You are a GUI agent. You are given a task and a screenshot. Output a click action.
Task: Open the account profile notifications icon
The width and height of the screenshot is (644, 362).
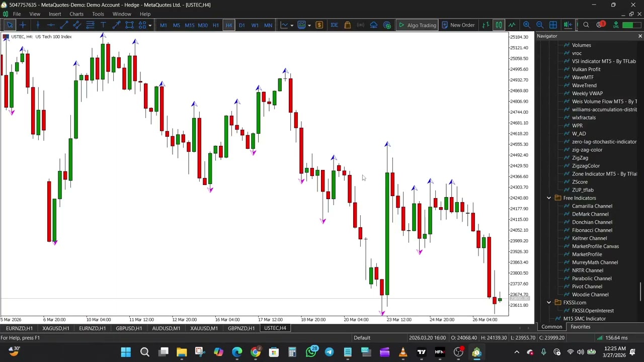coord(601,25)
